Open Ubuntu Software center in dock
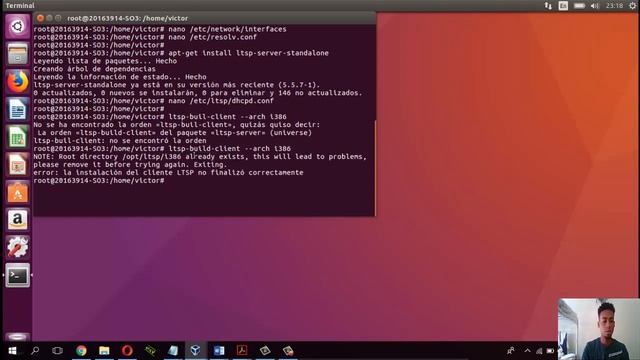Screen dimensions: 640x360 (18, 192)
